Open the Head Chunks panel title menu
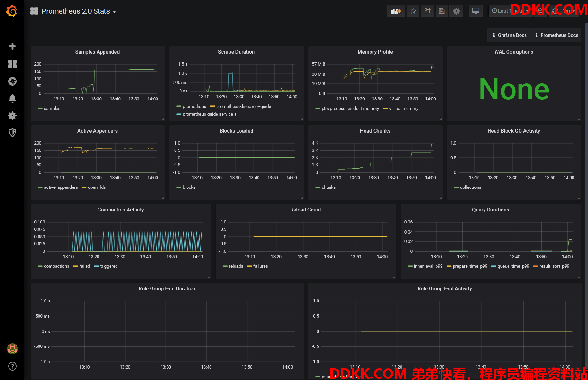 click(x=375, y=131)
